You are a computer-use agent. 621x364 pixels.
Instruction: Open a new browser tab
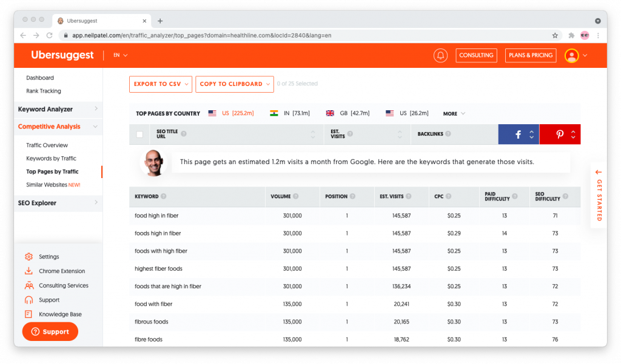pyautogui.click(x=160, y=21)
